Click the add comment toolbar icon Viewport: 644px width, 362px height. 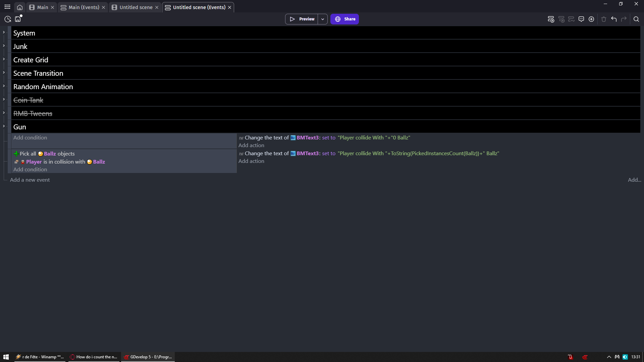tap(581, 19)
